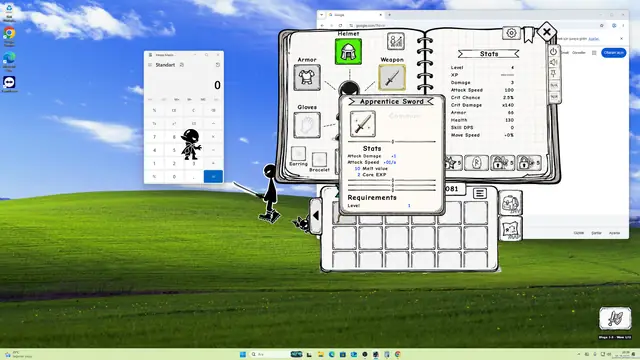Click the Stats banner header on the right page
640x360 pixels.
pos(489,54)
